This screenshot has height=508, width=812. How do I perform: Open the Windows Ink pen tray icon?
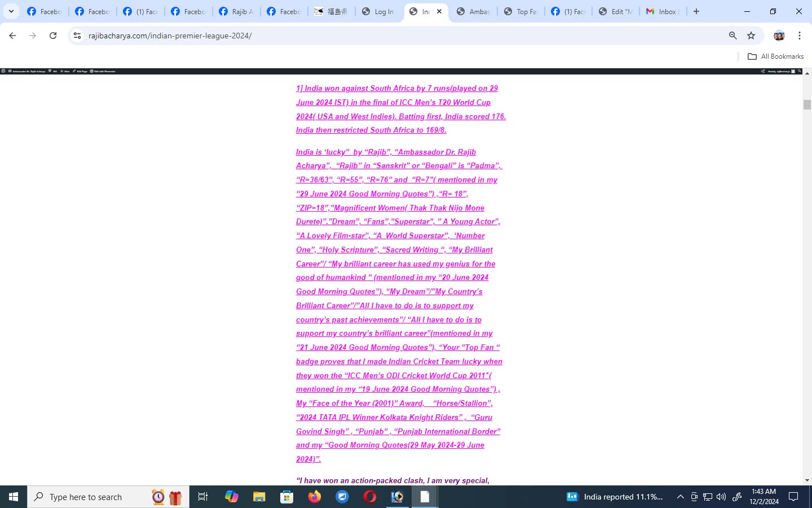(737, 497)
